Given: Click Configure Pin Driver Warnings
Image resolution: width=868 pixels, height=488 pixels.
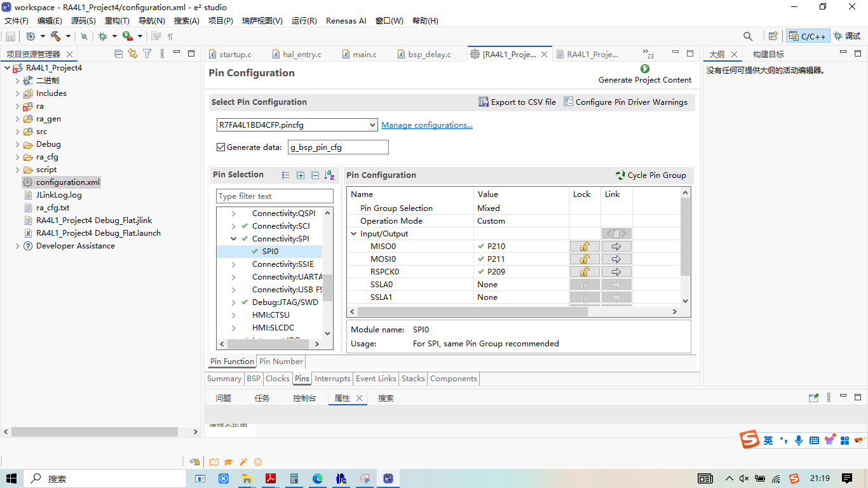Looking at the screenshot, I should click(626, 102).
